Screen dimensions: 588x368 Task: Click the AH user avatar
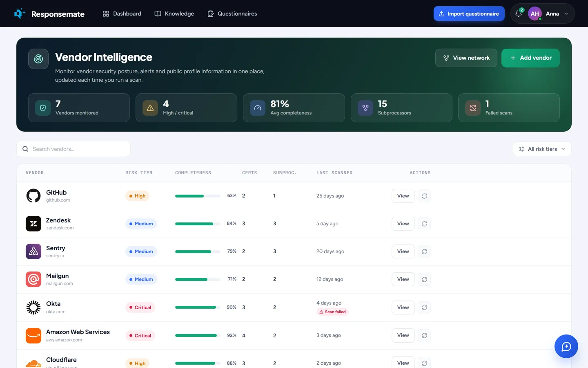click(535, 13)
